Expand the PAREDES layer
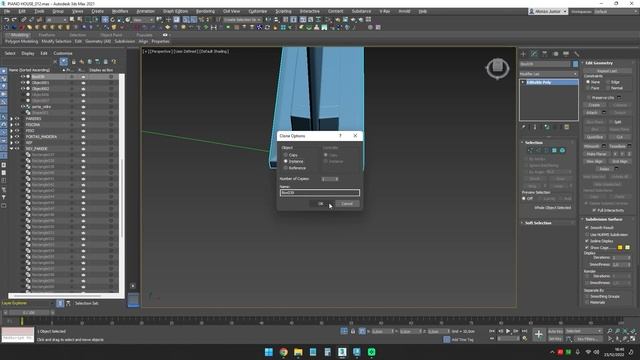 (x=11, y=119)
